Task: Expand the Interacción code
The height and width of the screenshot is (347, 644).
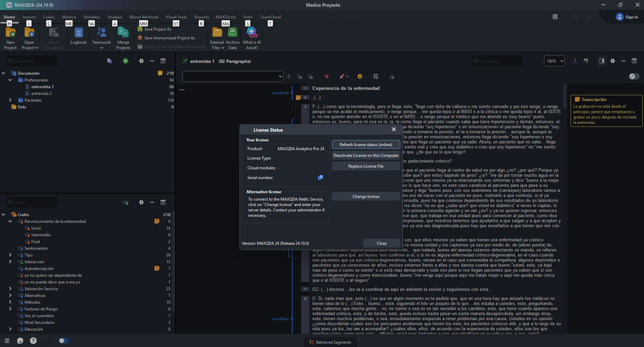Action: [10, 262]
